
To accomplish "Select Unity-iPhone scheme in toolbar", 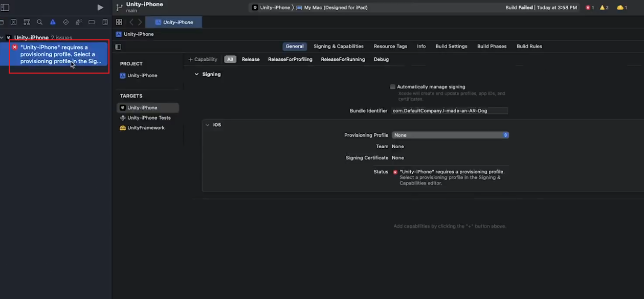I will point(271,8).
